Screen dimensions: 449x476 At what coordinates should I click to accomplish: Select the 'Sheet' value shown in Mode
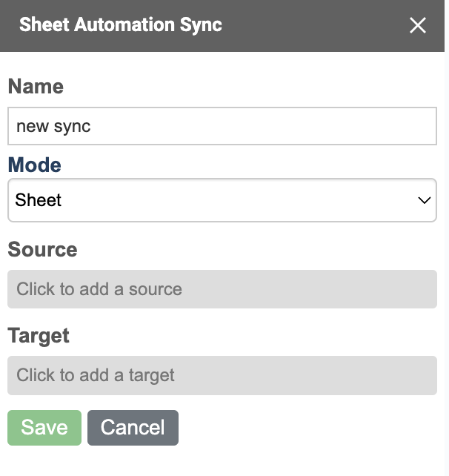point(39,200)
